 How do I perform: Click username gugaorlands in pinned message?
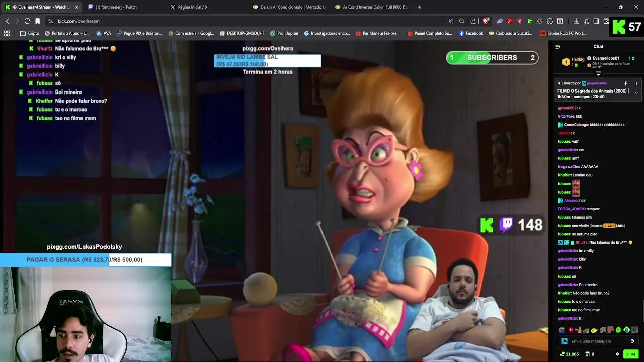click(x=597, y=83)
